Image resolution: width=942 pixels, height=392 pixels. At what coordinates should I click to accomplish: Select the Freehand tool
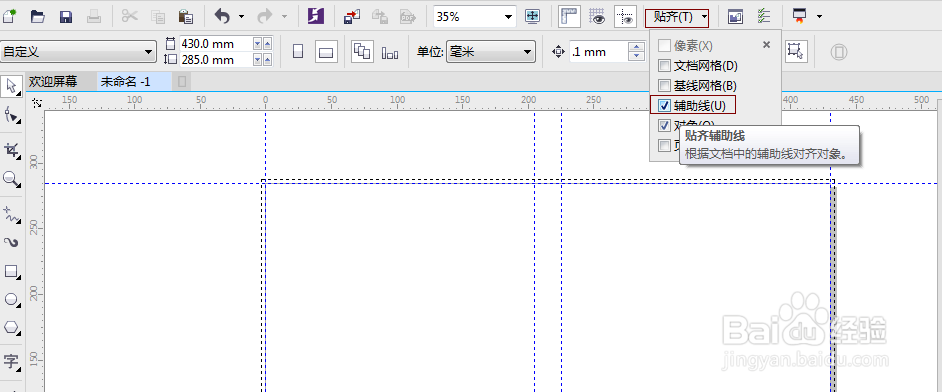pyautogui.click(x=11, y=214)
